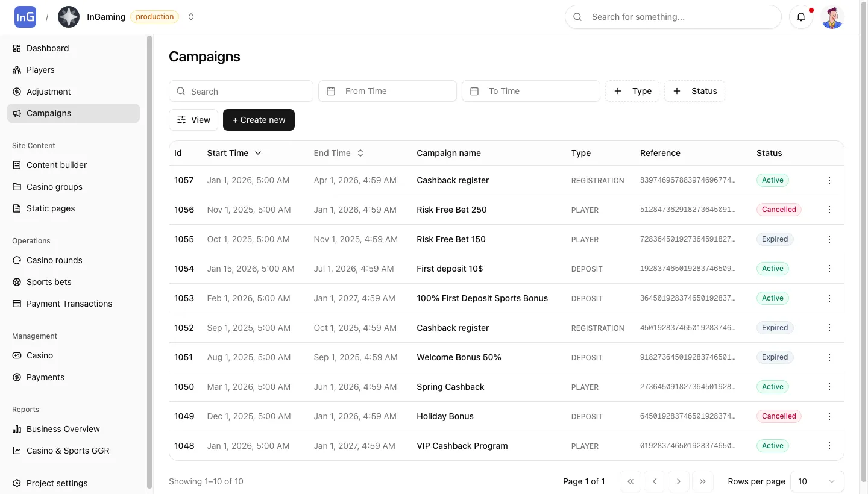Sort by End Time column
The width and height of the screenshot is (868, 494).
click(360, 153)
